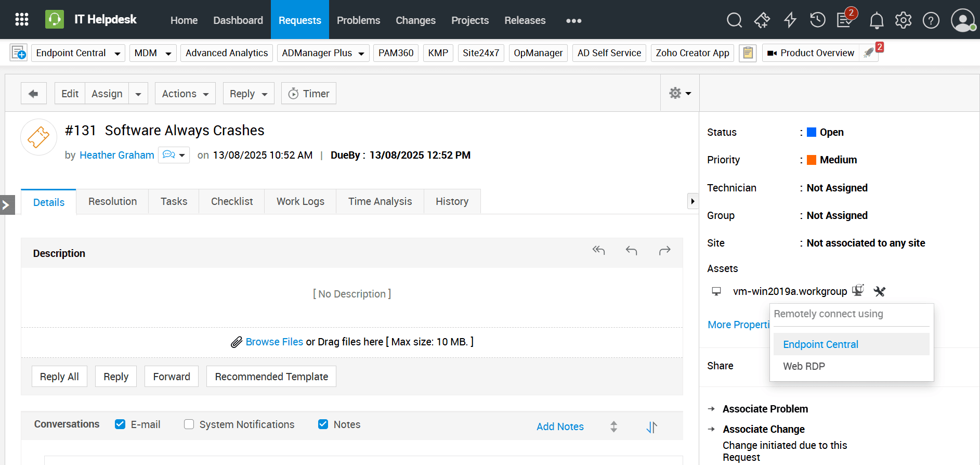Switch to the Work Logs tab
Viewport: 980px width, 465px height.
(300, 201)
